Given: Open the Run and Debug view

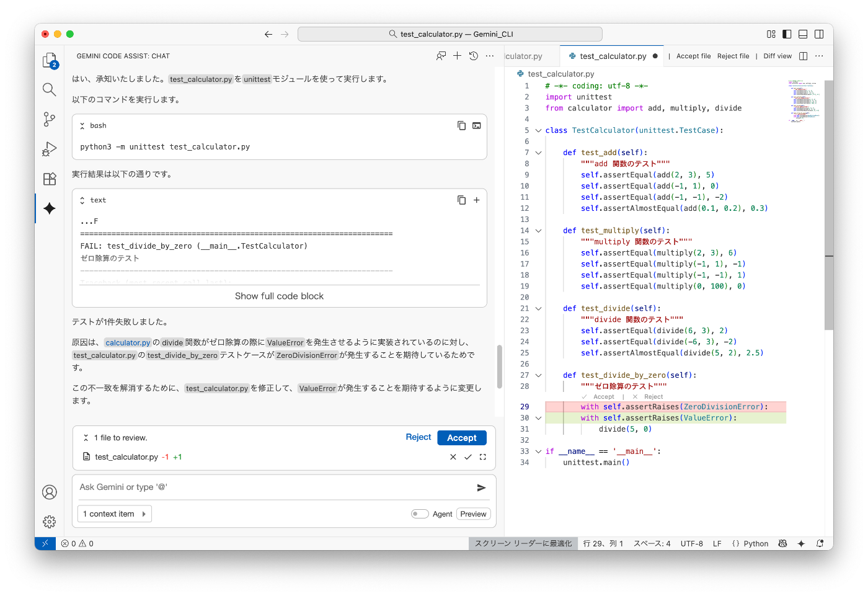Looking at the screenshot, I should [50, 149].
